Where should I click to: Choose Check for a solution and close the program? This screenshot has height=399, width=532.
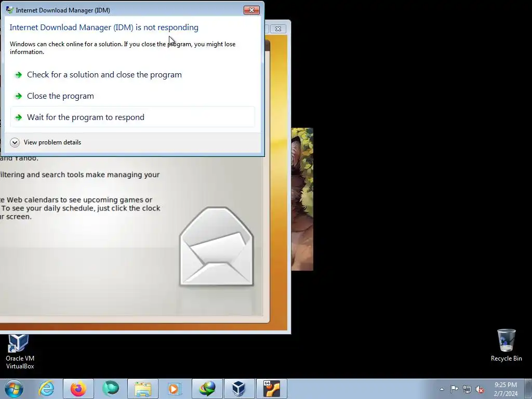132,75
